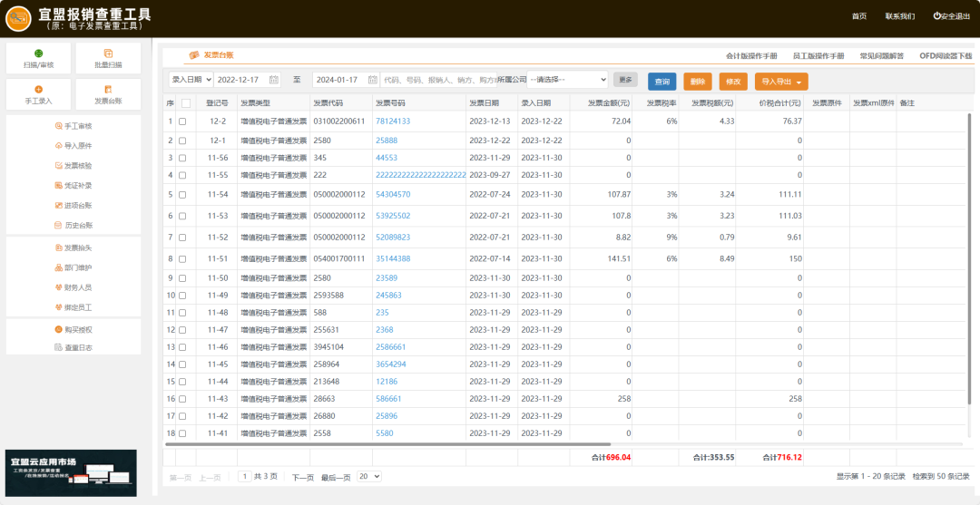Open 手工录入 manual entry icon

[39, 90]
